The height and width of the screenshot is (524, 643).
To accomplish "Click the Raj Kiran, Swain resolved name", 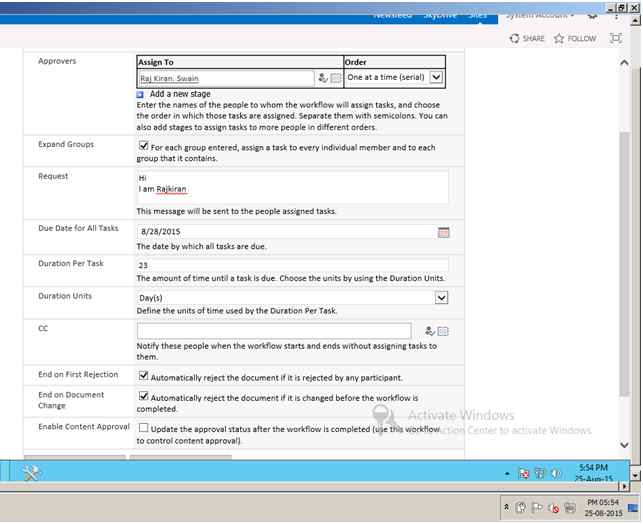I will click(169, 78).
